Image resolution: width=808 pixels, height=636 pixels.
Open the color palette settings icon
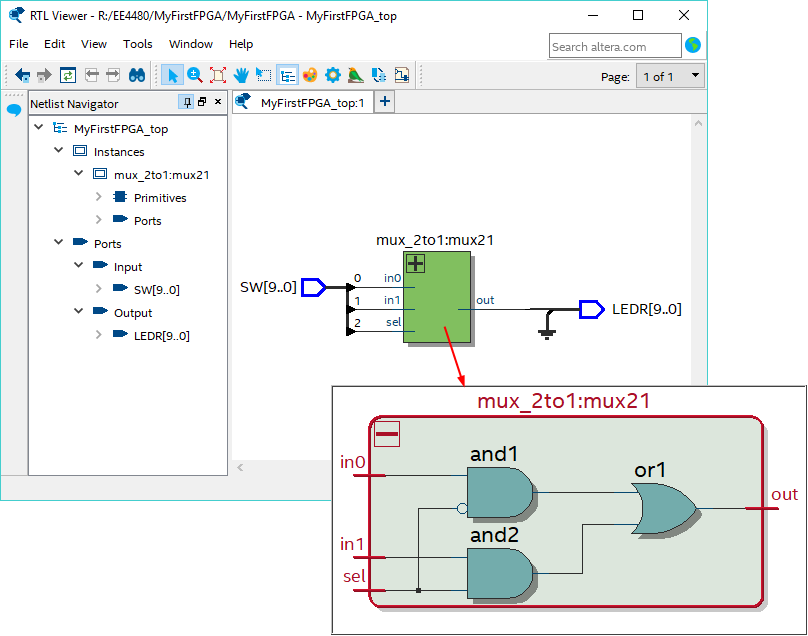click(310, 75)
